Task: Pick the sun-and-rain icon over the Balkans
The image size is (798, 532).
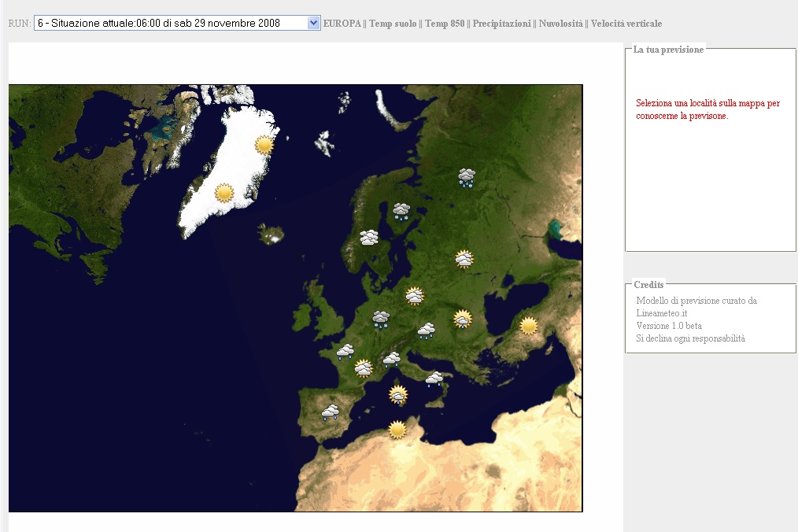Action: click(x=463, y=319)
